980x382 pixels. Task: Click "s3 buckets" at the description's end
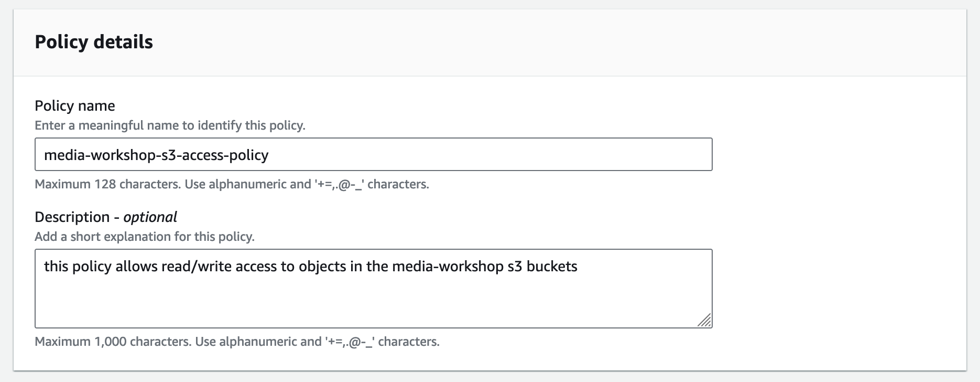coord(542,267)
